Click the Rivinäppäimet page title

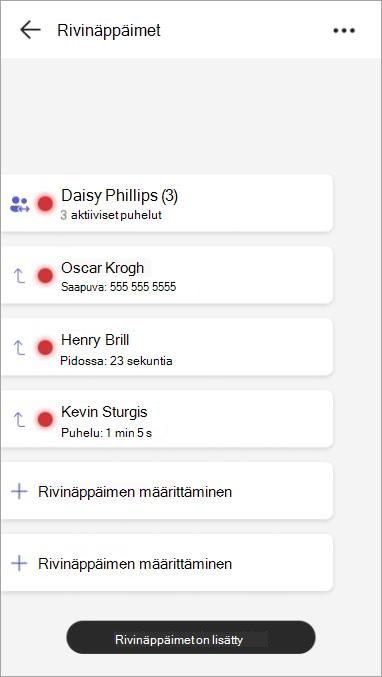[109, 31]
